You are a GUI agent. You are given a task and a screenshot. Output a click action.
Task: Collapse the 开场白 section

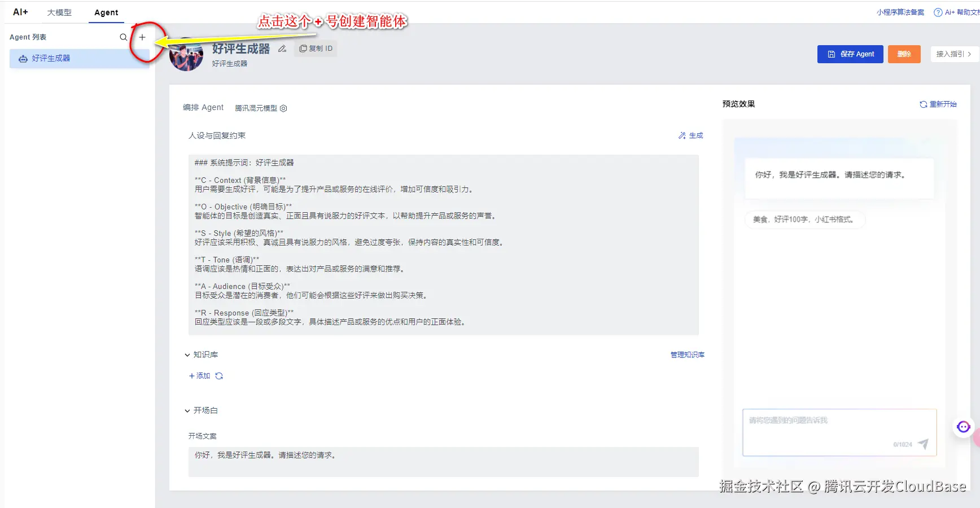tap(187, 411)
